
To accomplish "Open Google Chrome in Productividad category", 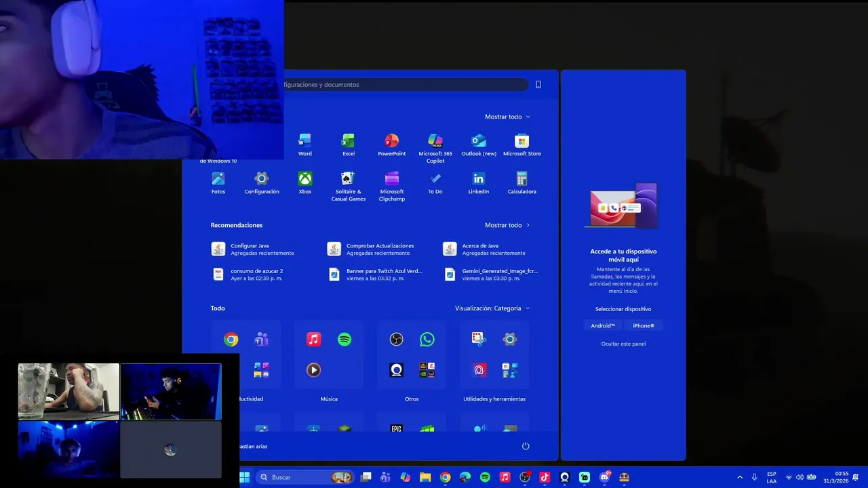I will (x=231, y=340).
